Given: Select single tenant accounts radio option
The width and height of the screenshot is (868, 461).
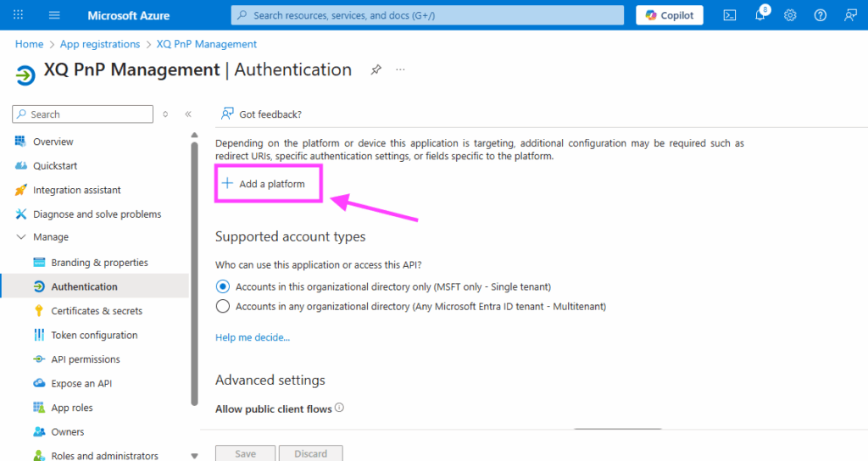Looking at the screenshot, I should point(223,286).
